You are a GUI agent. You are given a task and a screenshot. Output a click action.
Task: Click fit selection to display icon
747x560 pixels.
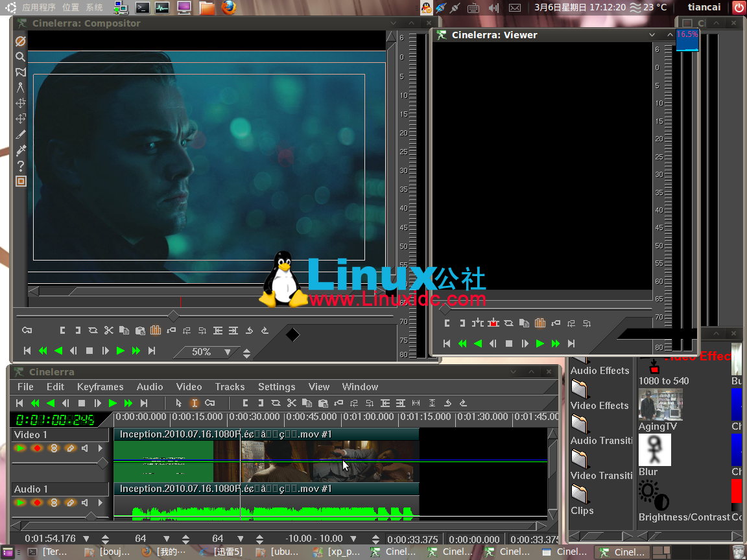tap(416, 403)
